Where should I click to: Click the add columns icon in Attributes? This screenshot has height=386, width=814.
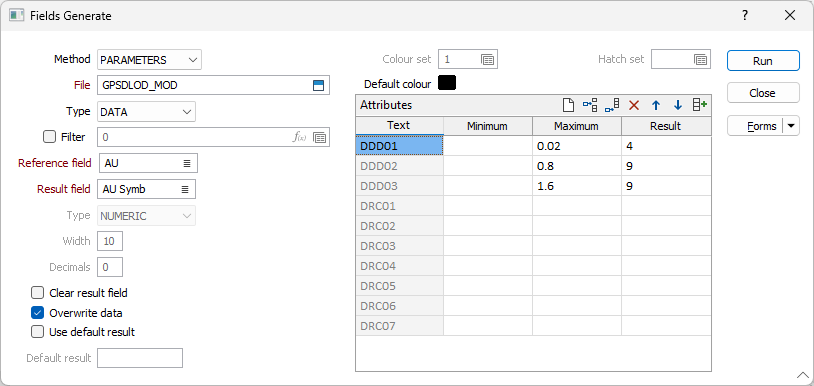tap(700, 105)
